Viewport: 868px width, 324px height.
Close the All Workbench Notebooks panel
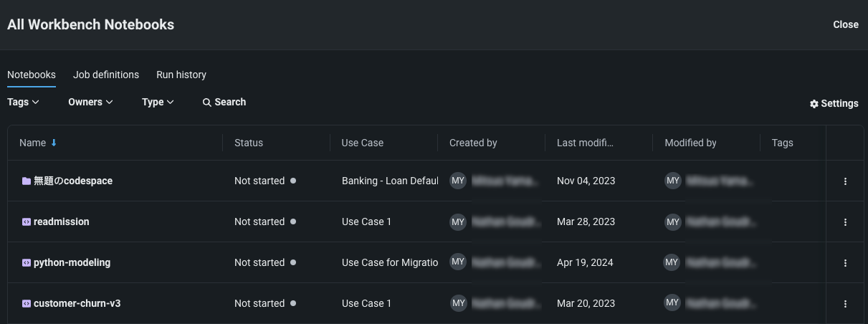[x=845, y=24]
